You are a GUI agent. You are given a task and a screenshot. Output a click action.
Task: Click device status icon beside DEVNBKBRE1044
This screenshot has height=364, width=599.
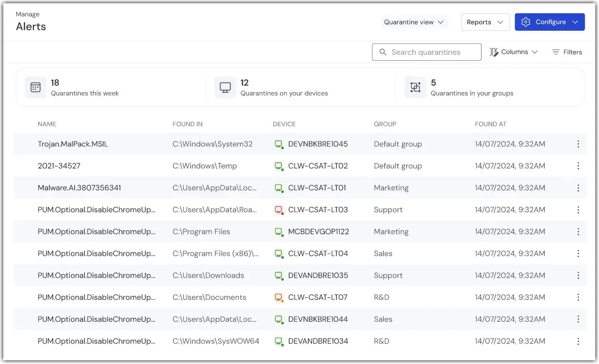(x=279, y=319)
